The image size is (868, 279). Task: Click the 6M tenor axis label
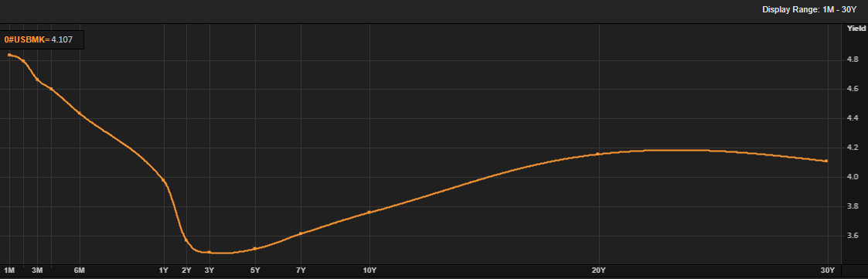80,270
